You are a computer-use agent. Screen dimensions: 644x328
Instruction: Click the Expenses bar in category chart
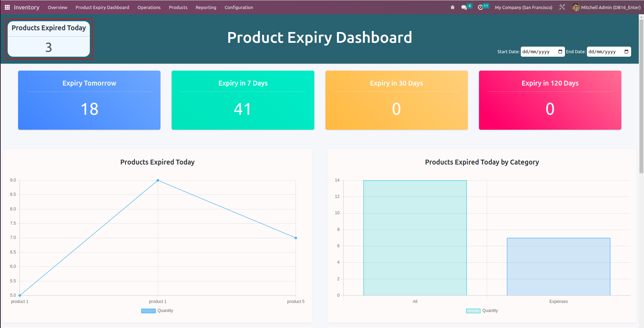(558, 266)
